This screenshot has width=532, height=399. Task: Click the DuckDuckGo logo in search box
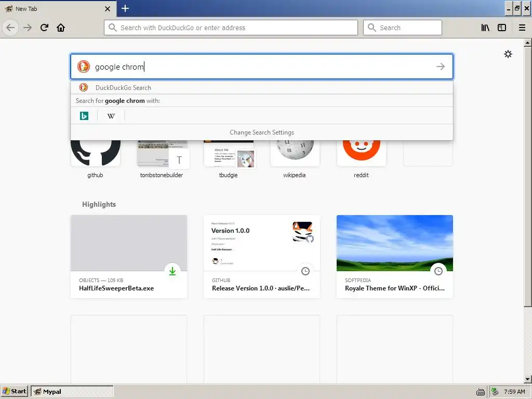(84, 66)
